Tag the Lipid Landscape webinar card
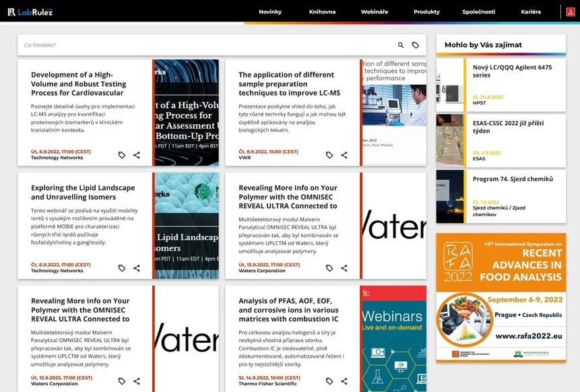Screen dimensions: 580x392 (122, 268)
